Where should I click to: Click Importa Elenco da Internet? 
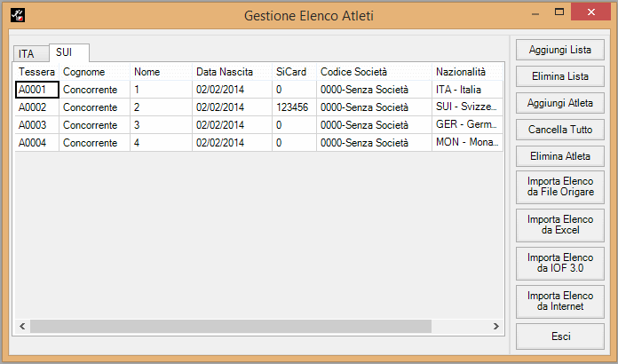[x=560, y=301]
